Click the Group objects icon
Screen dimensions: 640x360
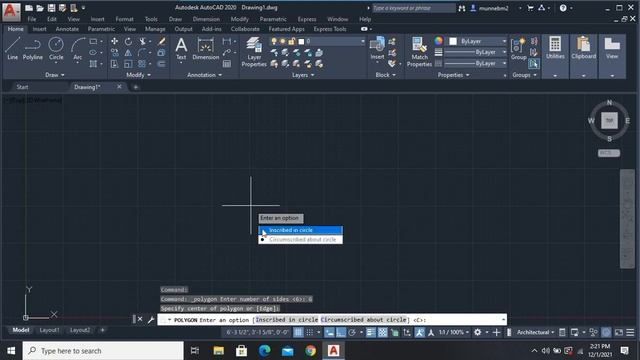(518, 49)
